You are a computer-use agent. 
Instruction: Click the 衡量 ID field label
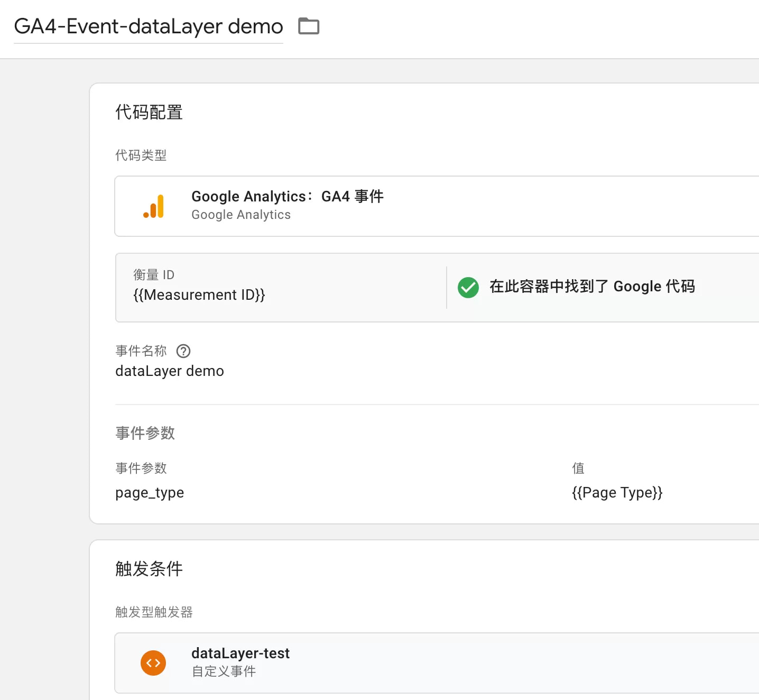(x=153, y=275)
